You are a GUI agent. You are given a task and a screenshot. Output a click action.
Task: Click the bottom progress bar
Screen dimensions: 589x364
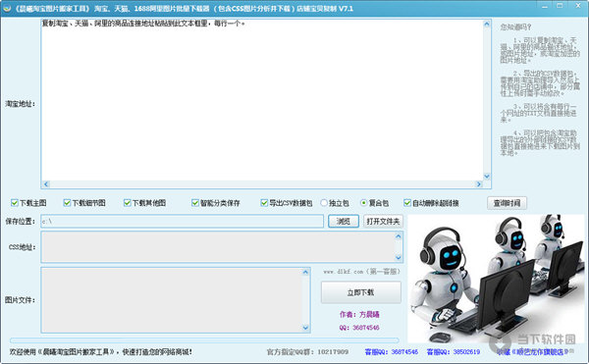click(204, 340)
